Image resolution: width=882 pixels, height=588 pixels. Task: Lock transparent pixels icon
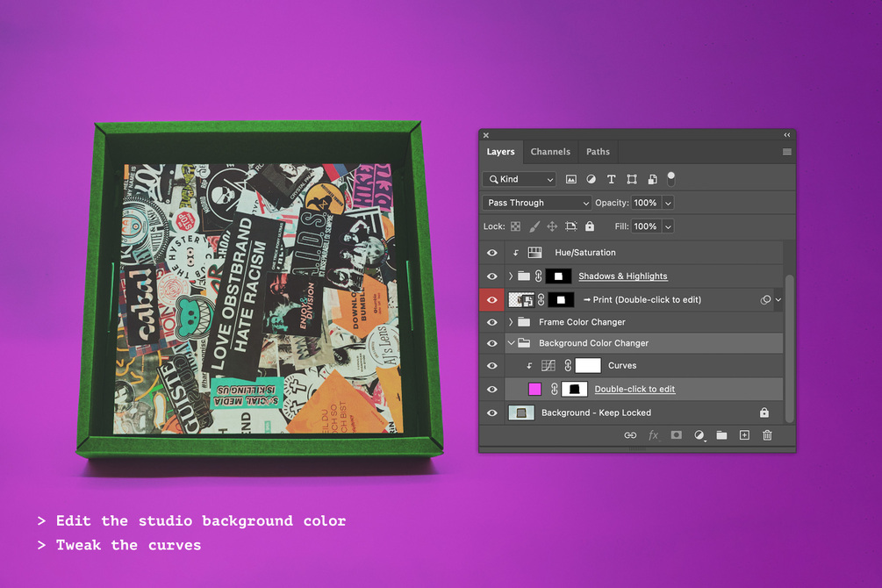click(x=515, y=226)
